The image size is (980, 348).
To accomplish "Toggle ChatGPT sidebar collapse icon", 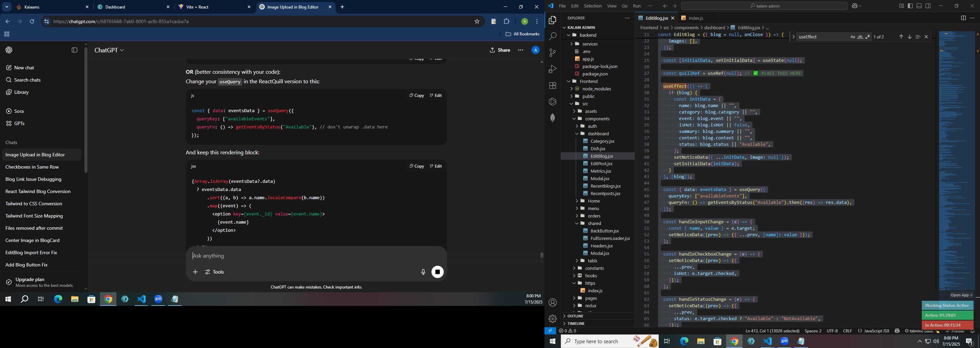I will point(75,50).
